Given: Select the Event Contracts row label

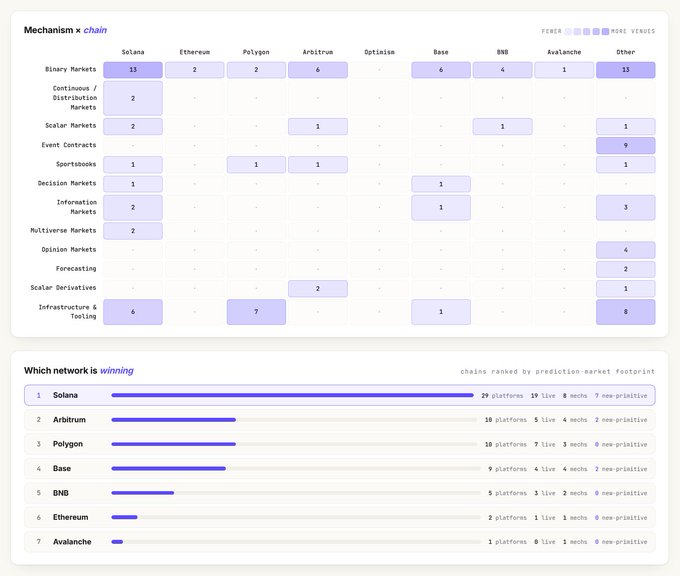Looking at the screenshot, I should click(x=69, y=145).
